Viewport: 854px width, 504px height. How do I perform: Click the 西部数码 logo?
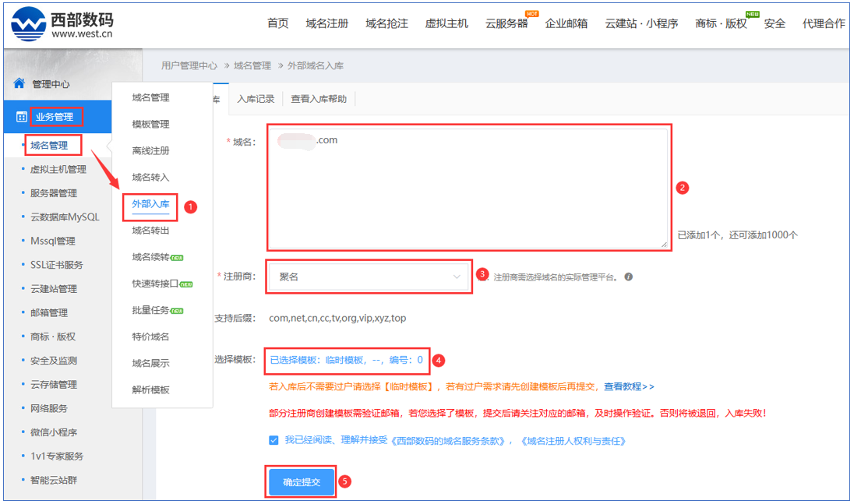point(62,23)
